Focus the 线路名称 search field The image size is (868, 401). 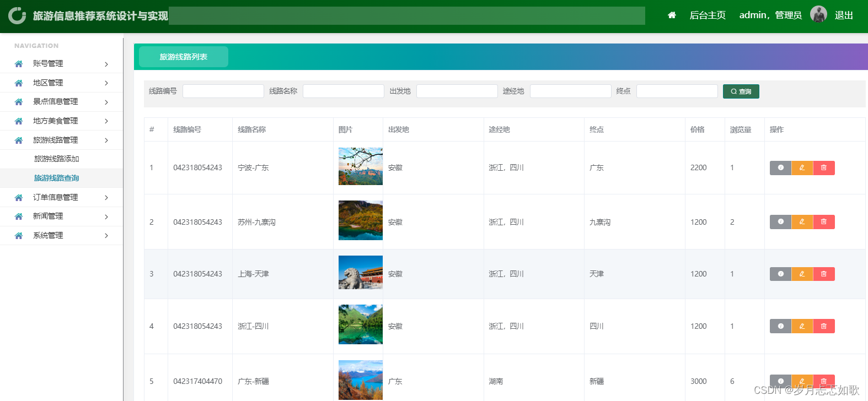pos(344,91)
